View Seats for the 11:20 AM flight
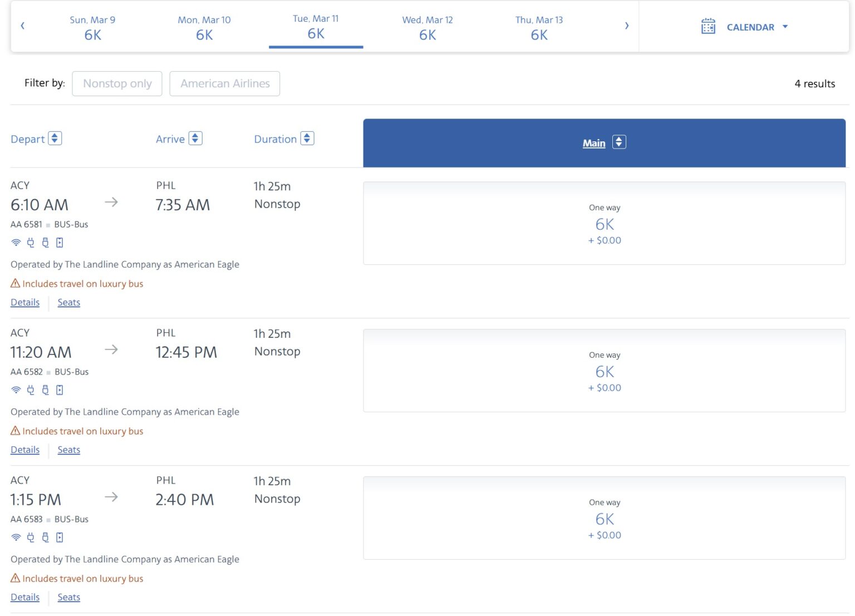The height and width of the screenshot is (616, 855). click(x=68, y=449)
